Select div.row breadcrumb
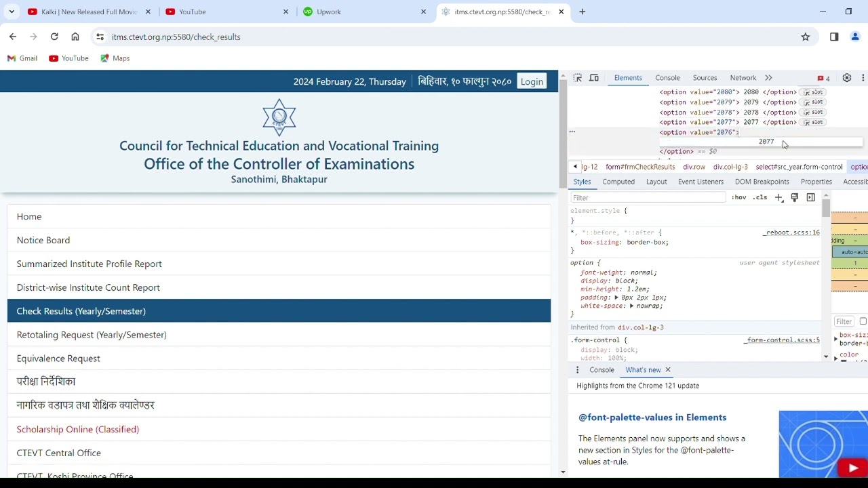 694,167
